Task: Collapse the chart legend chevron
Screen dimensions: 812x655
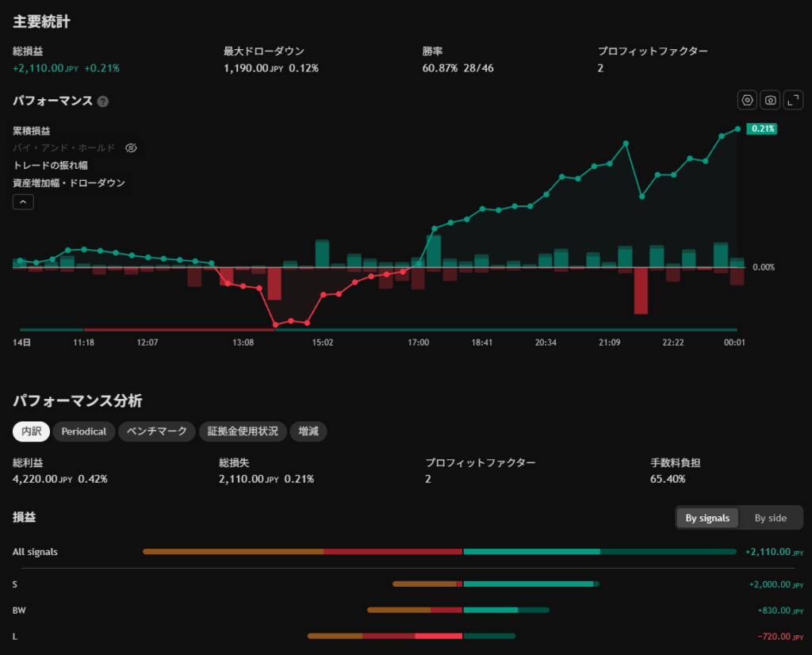Action: tap(23, 202)
